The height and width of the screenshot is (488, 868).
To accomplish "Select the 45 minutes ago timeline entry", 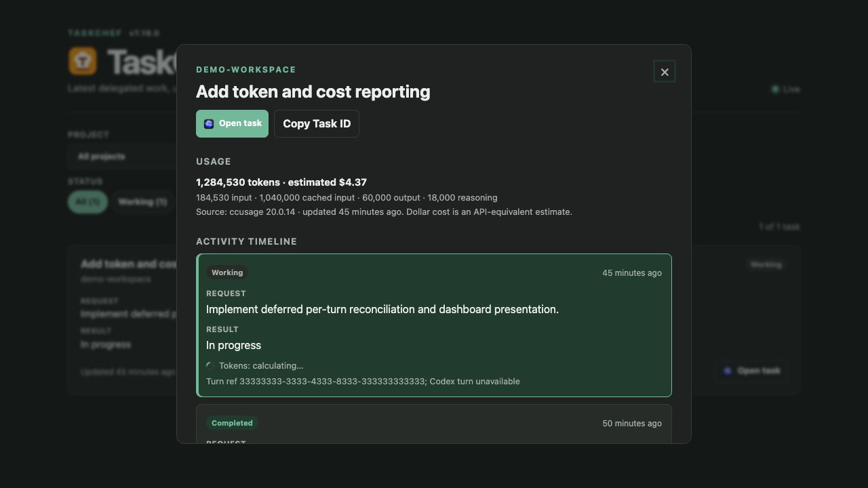I will (x=434, y=325).
